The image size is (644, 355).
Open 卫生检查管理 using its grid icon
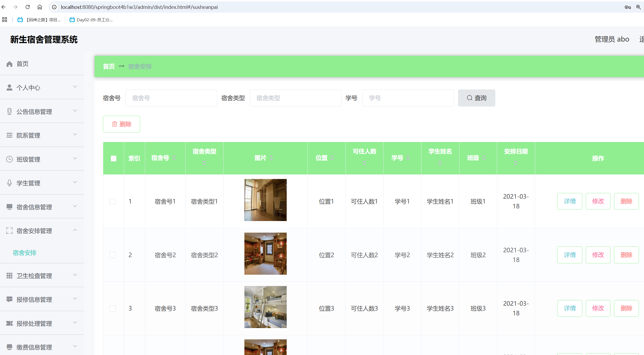click(9, 275)
